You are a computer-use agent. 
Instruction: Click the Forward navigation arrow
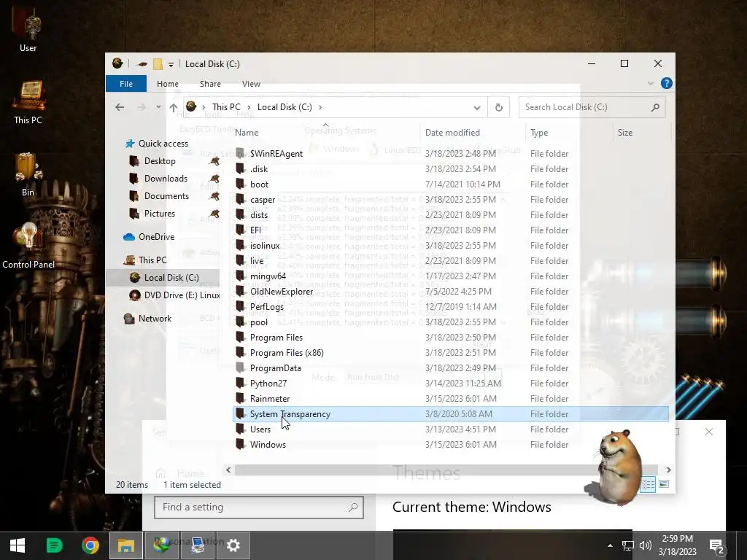click(x=141, y=107)
